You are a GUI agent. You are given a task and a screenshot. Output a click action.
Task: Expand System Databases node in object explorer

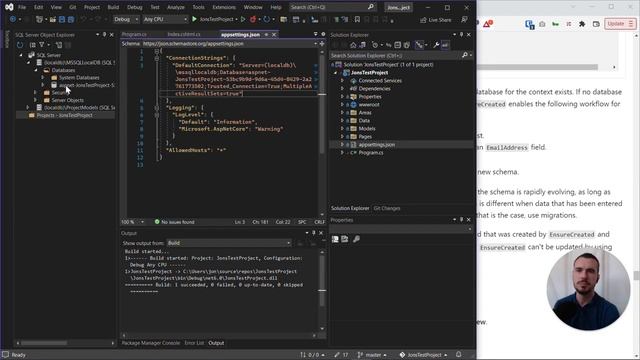43,78
